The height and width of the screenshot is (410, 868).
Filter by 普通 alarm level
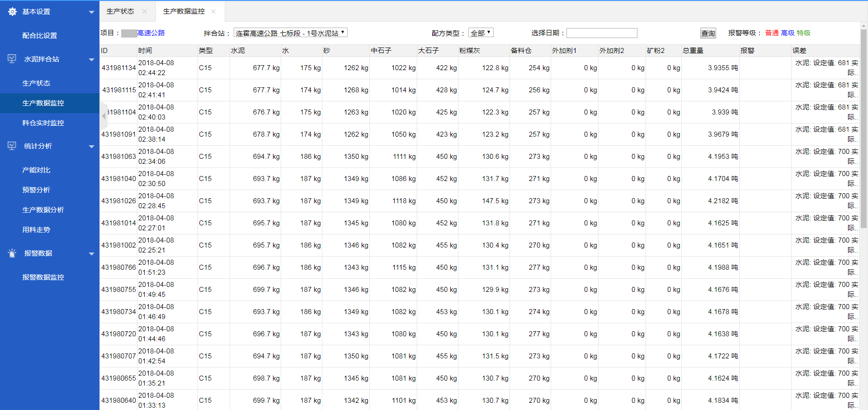tap(772, 33)
